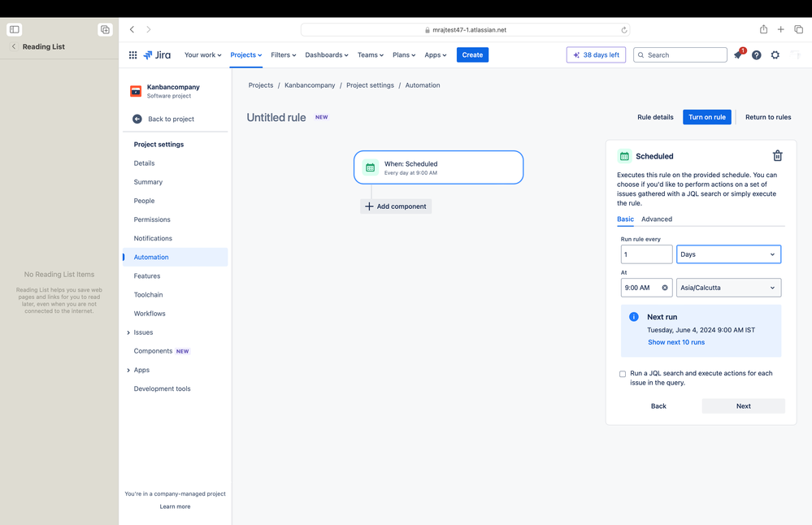Switch to the Basic tab

(x=625, y=219)
